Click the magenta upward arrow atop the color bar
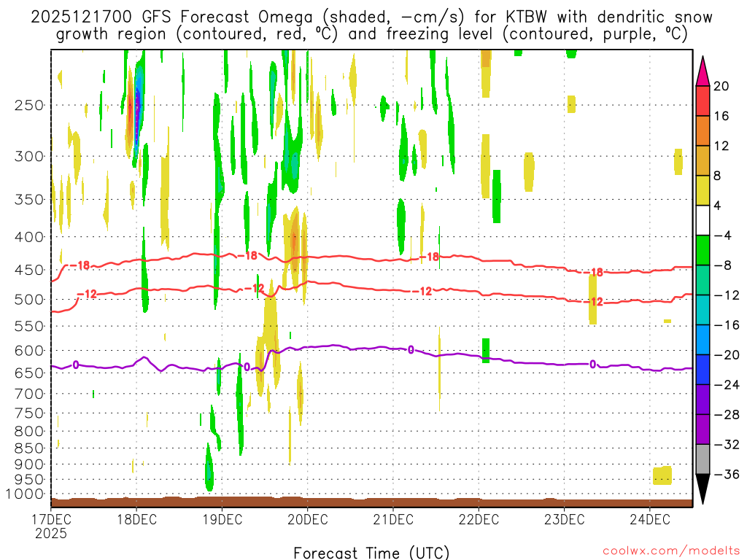747x560 pixels. point(703,69)
